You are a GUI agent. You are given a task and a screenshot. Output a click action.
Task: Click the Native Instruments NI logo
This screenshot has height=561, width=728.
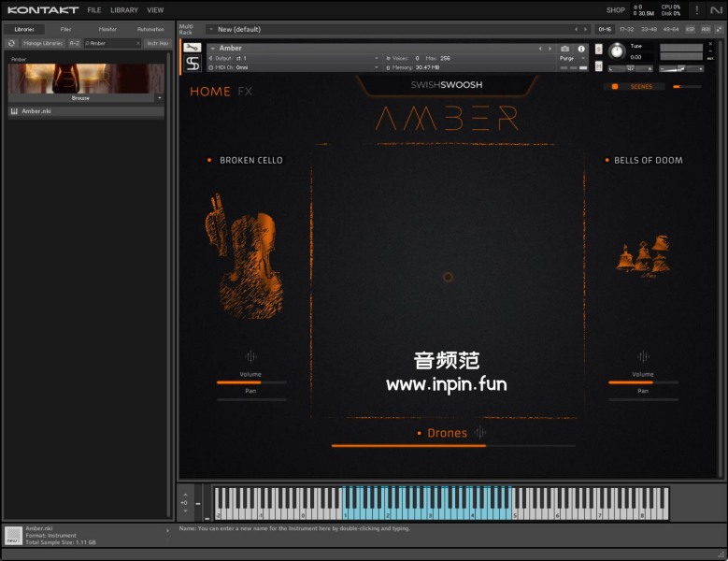[716, 9]
